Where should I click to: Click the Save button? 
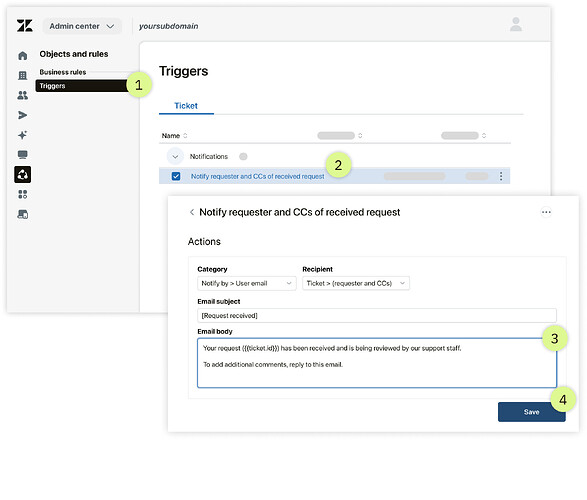pyautogui.click(x=531, y=412)
